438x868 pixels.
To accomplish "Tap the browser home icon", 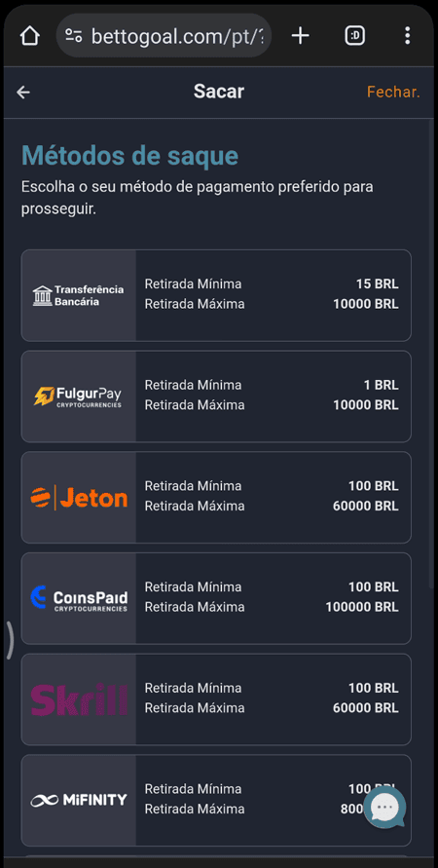I will tap(30, 36).
